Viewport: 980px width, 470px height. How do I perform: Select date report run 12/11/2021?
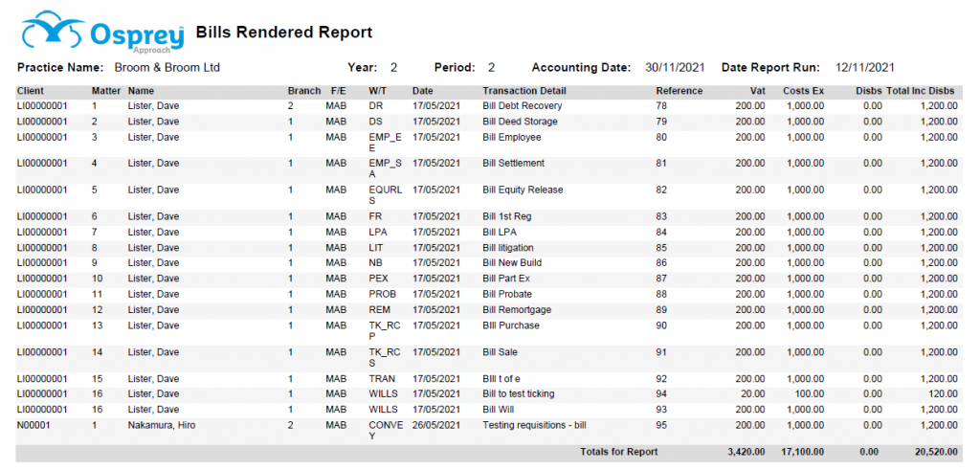click(x=865, y=68)
